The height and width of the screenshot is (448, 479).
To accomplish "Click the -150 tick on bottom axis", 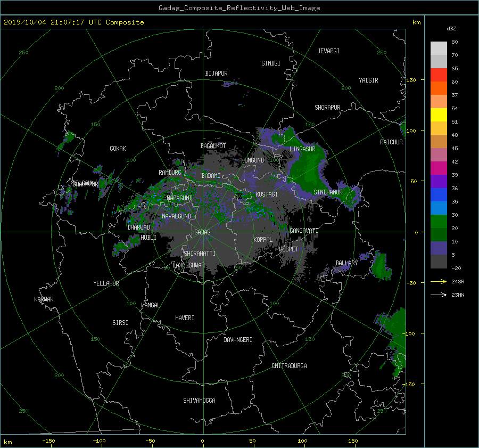I will [48, 441].
